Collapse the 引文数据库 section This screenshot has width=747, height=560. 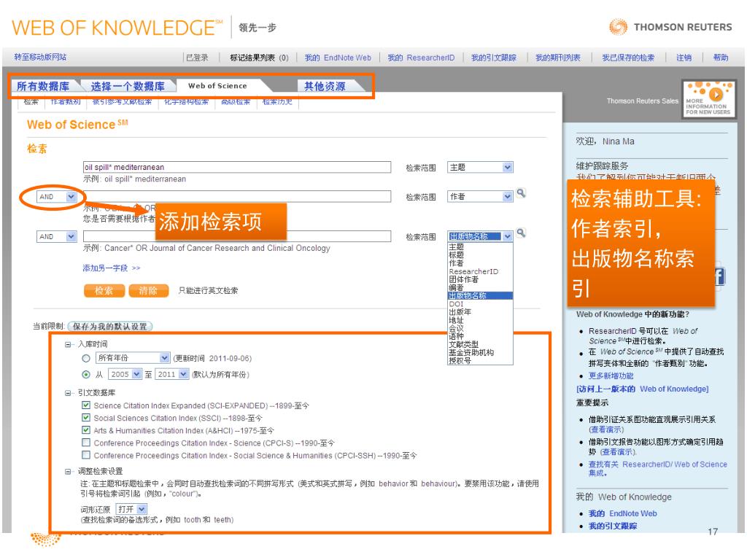pyautogui.click(x=68, y=393)
